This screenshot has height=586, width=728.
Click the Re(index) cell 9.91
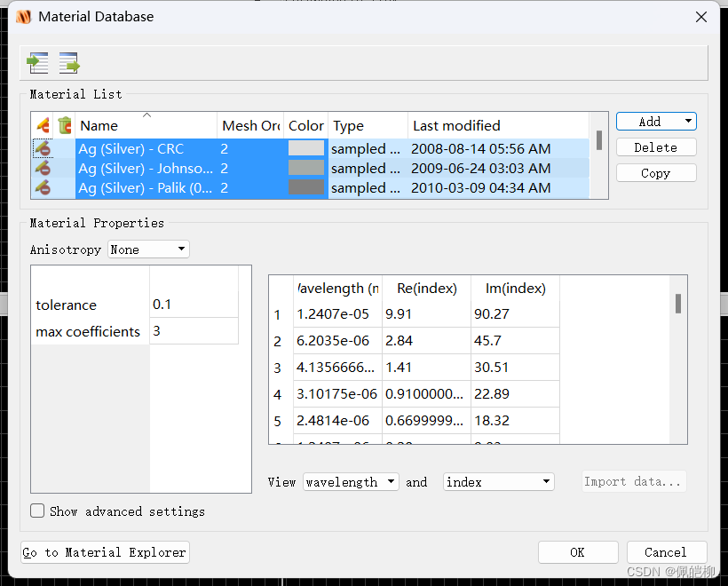427,314
